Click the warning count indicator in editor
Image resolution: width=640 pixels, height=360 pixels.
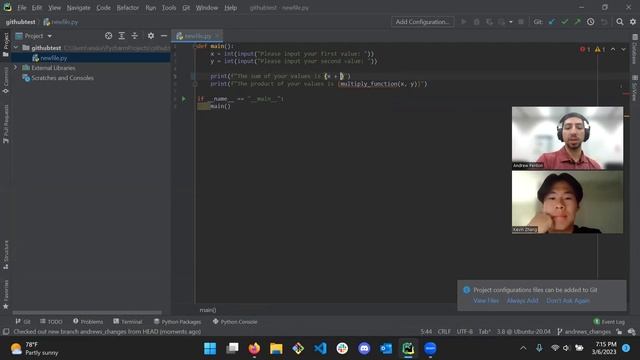[x=600, y=49]
